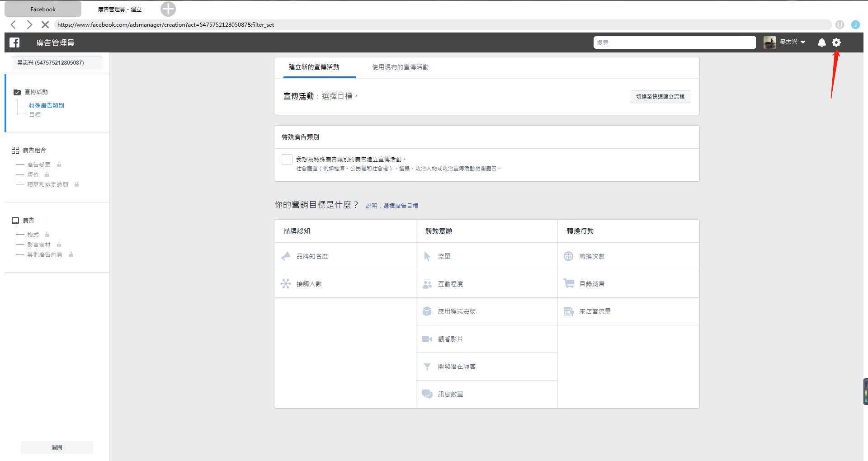Stop page loading with X icon
868x461 pixels.
(45, 25)
